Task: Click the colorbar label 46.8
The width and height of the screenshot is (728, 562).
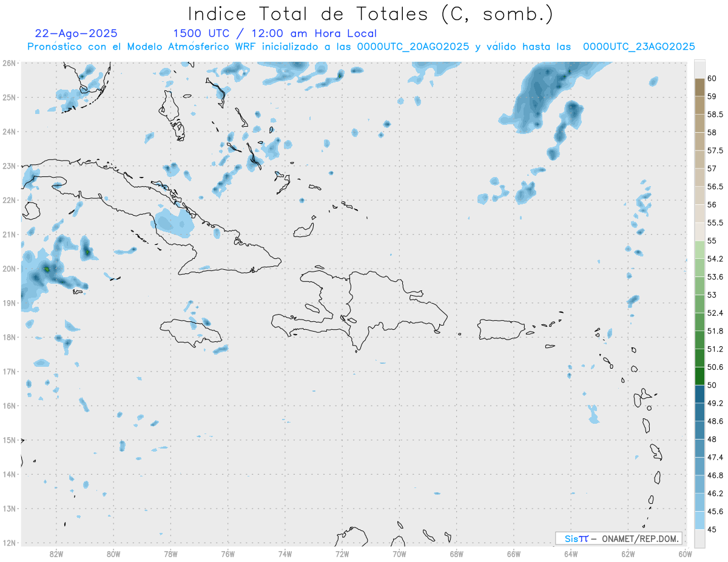Action: (x=715, y=475)
